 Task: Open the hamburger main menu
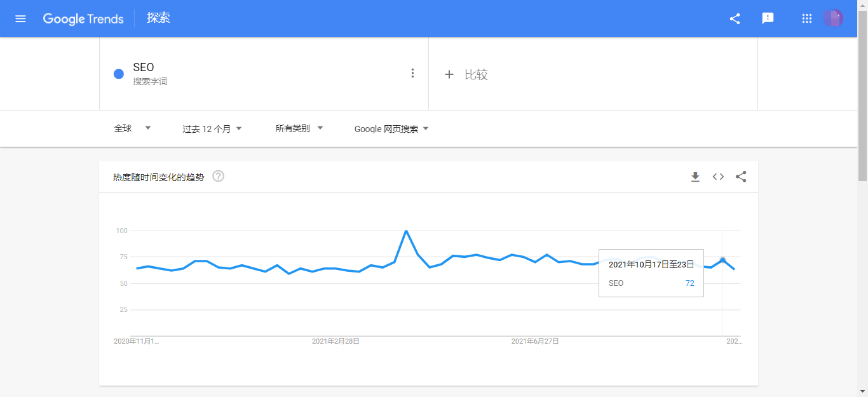pos(20,18)
